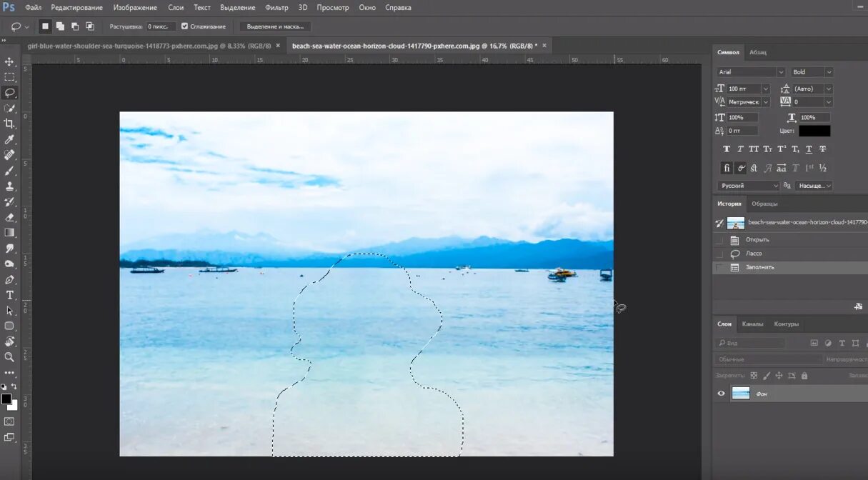Select the Move tool
Screen dimensions: 868x480
coord(9,61)
